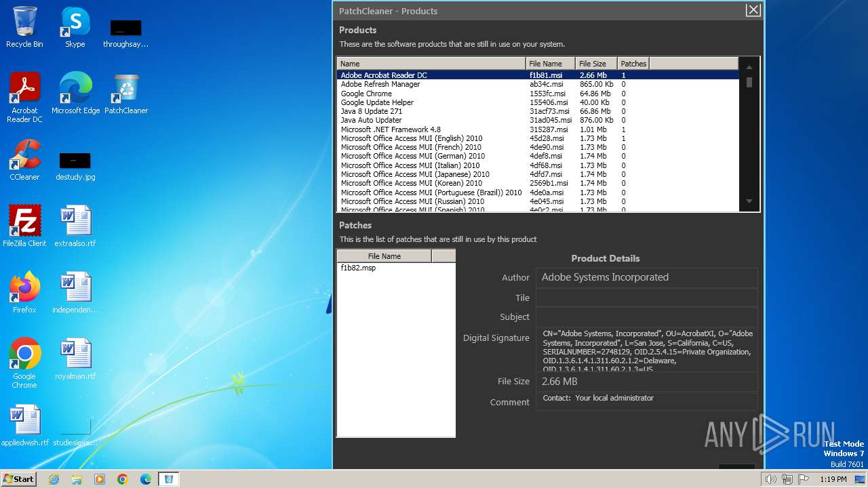Select destudy.jpg file on desktop
This screenshot has height=488, width=868.
click(x=75, y=167)
